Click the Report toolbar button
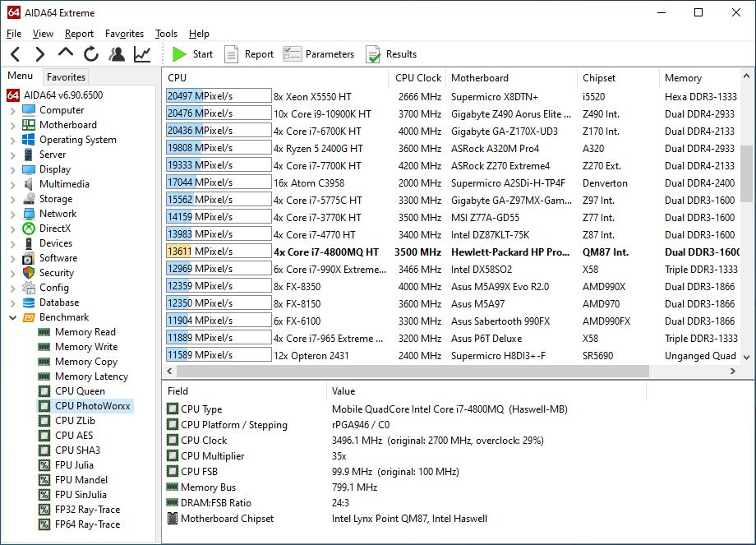756x545 pixels. 249,54
